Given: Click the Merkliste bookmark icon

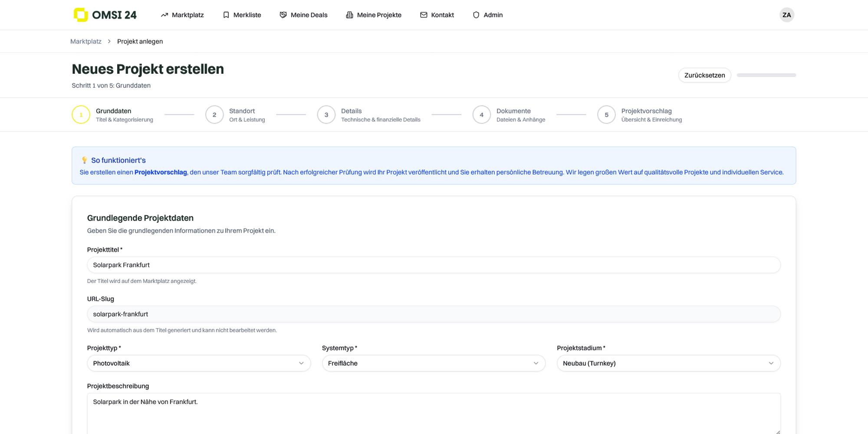Looking at the screenshot, I should [226, 15].
